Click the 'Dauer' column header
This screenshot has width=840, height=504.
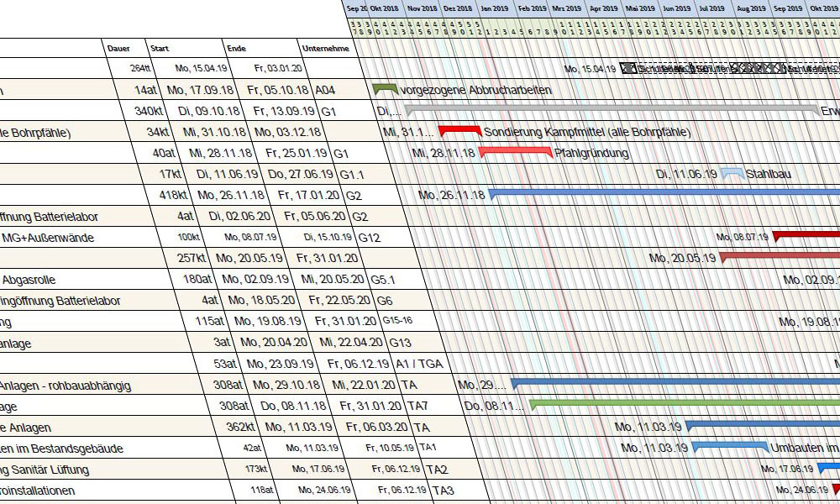coord(119,49)
